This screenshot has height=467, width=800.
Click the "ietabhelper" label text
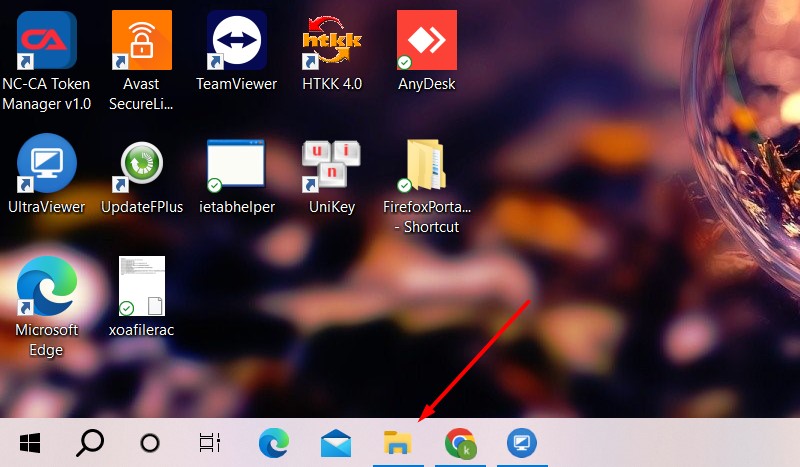[x=237, y=207]
